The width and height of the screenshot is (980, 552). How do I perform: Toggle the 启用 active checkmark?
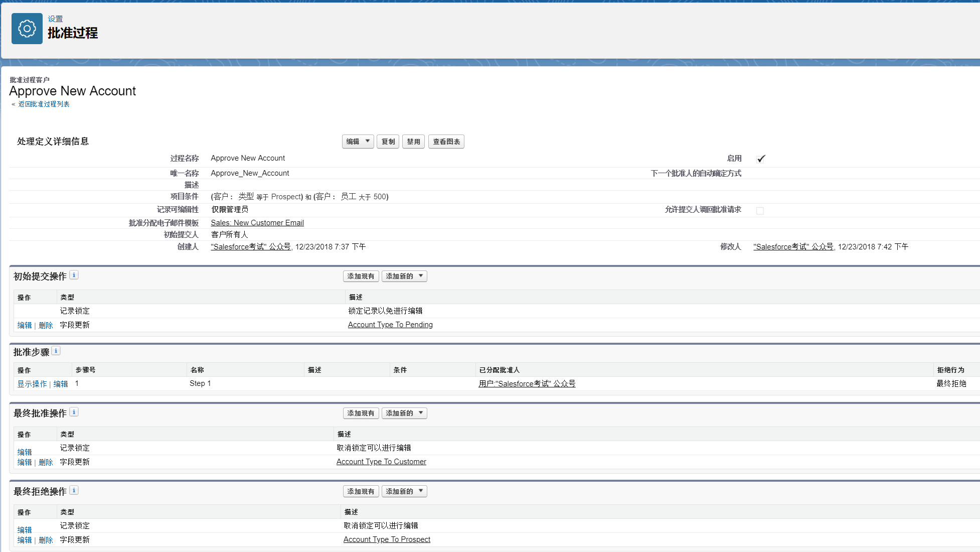click(x=761, y=159)
